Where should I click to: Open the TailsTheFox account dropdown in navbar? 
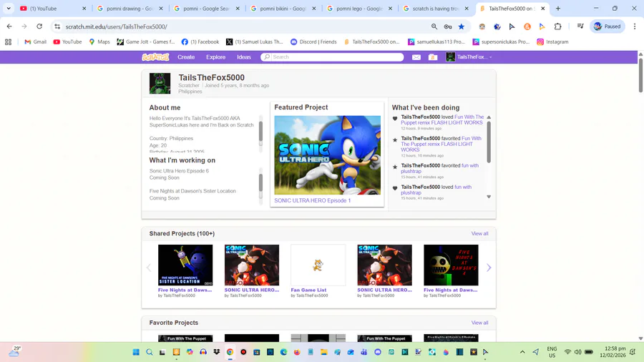(x=469, y=57)
